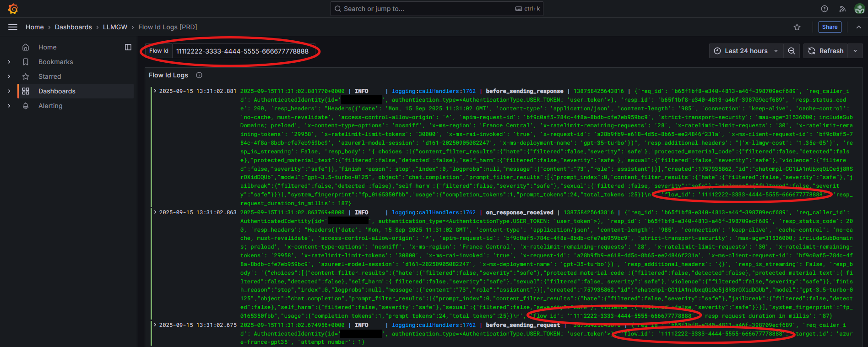This screenshot has width=868, height=347.
Task: Zoom out the time range
Action: [x=791, y=51]
